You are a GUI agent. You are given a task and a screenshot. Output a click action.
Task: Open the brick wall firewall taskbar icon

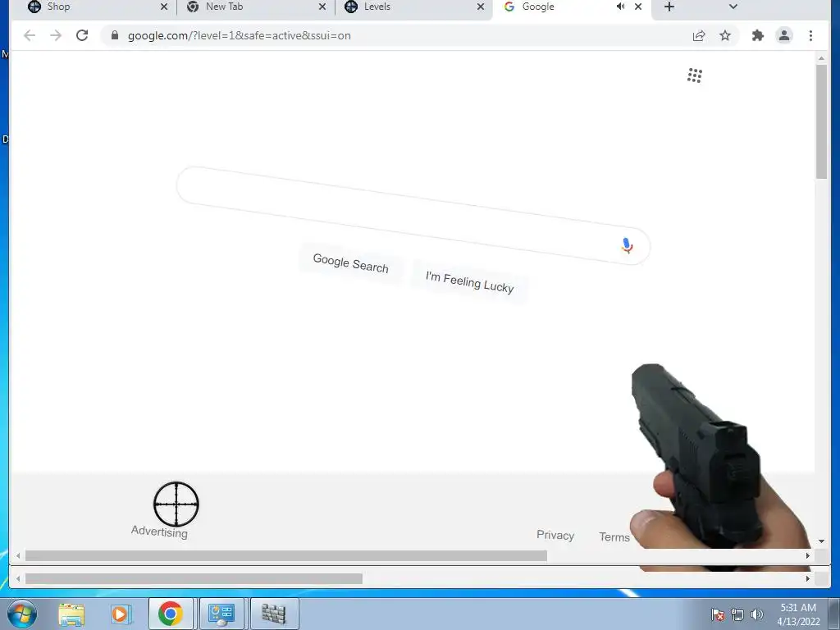pyautogui.click(x=274, y=614)
